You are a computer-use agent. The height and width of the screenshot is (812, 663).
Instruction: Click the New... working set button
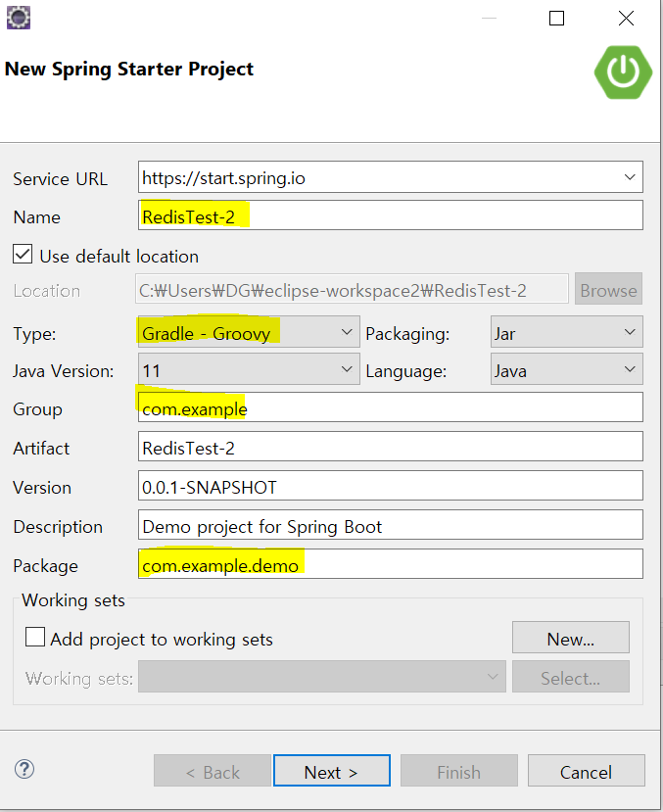570,638
